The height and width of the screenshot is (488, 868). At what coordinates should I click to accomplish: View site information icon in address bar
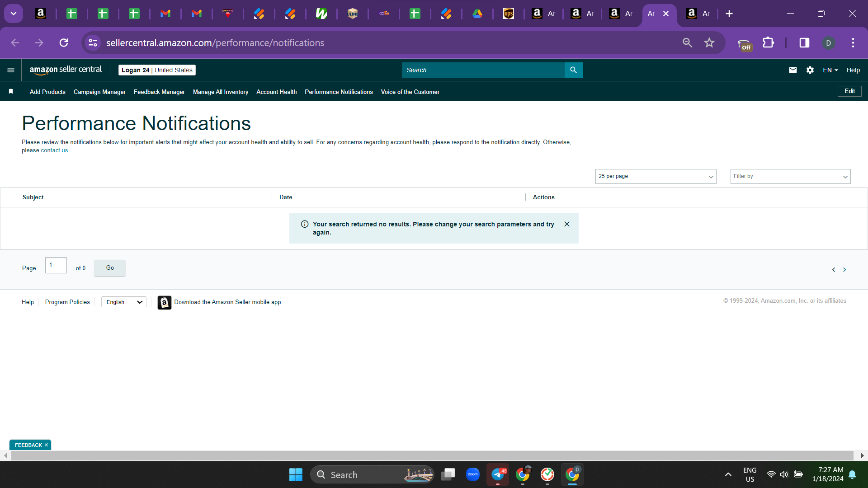click(x=93, y=43)
